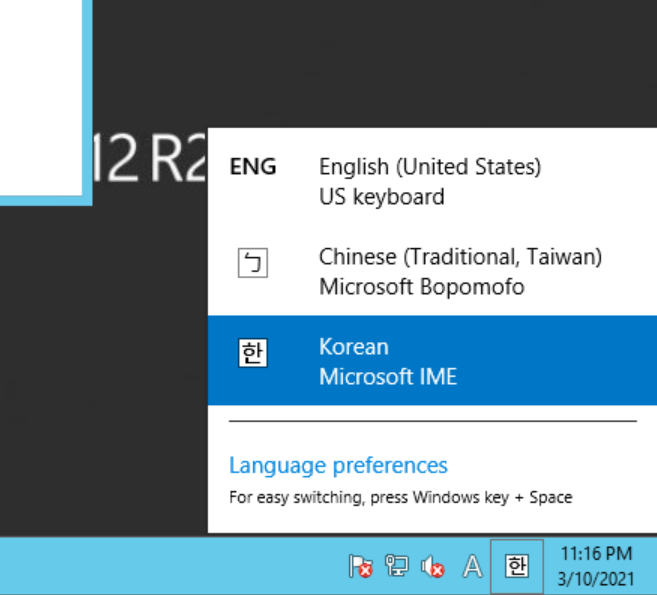657x595 pixels.
Task: Open Language preferences link
Action: tap(338, 466)
